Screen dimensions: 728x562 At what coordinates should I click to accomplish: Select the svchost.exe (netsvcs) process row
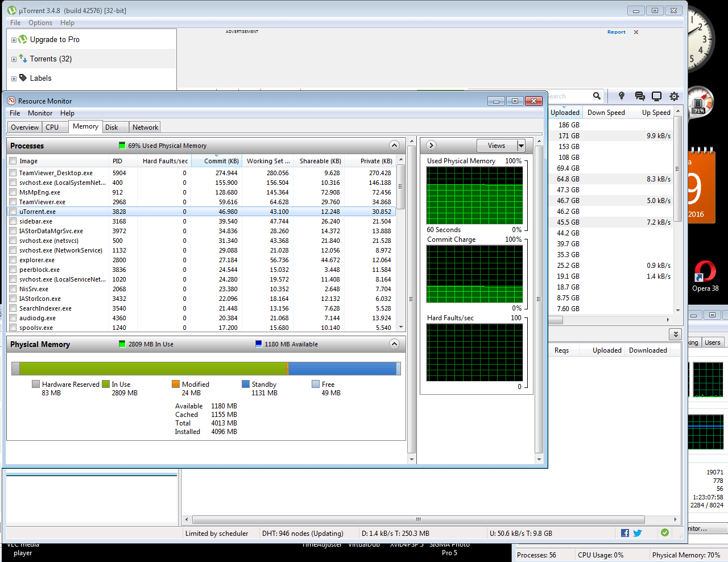click(x=201, y=241)
